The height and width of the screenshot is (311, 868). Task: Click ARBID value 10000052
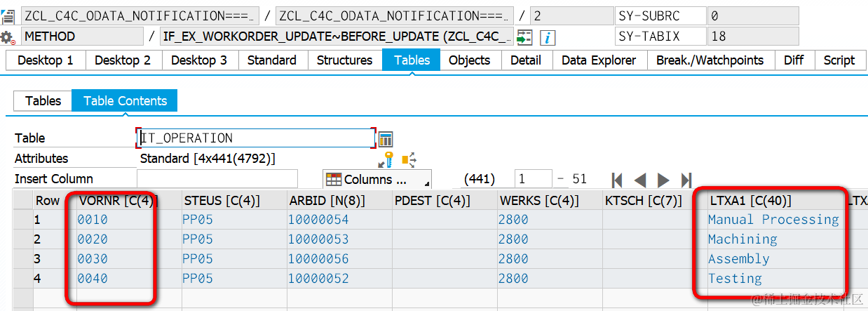click(318, 279)
